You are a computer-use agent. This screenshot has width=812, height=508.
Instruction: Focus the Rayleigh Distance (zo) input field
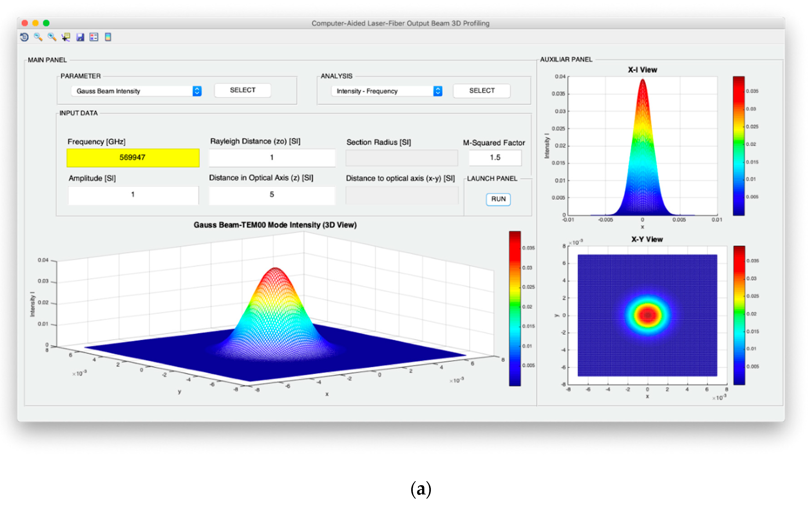coord(271,158)
